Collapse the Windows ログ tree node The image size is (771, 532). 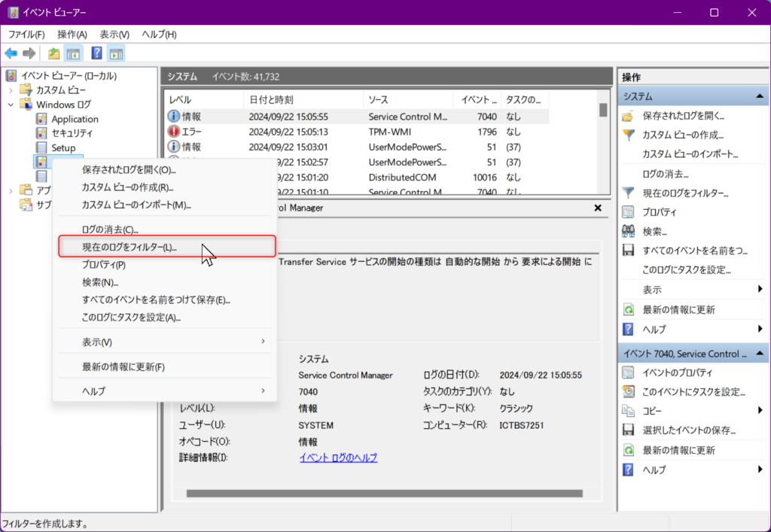click(11, 105)
